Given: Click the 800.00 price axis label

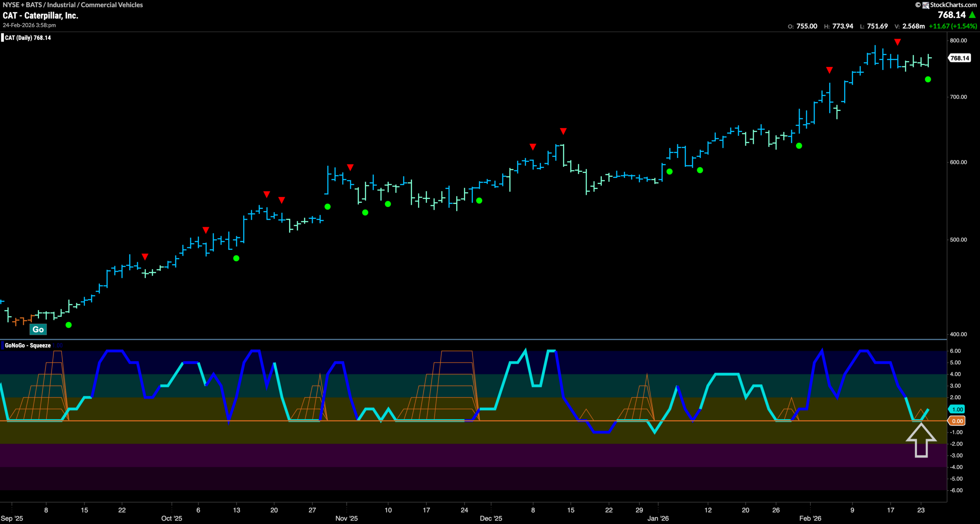Looking at the screenshot, I should (x=959, y=41).
